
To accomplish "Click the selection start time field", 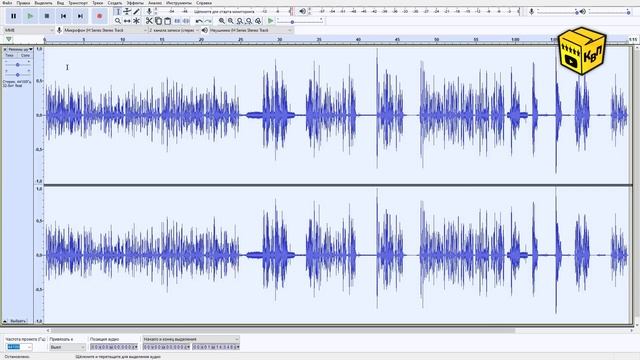I will click(167, 347).
